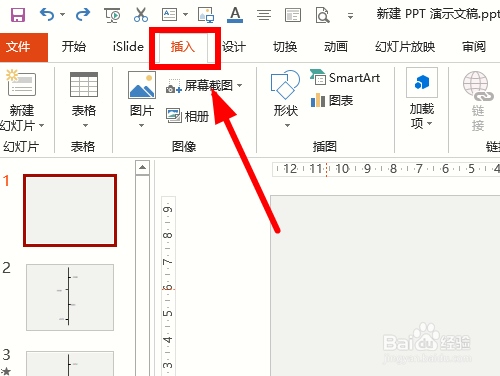The image size is (500, 376).
Task: Click the 屏幕截图 button
Action: tap(200, 86)
